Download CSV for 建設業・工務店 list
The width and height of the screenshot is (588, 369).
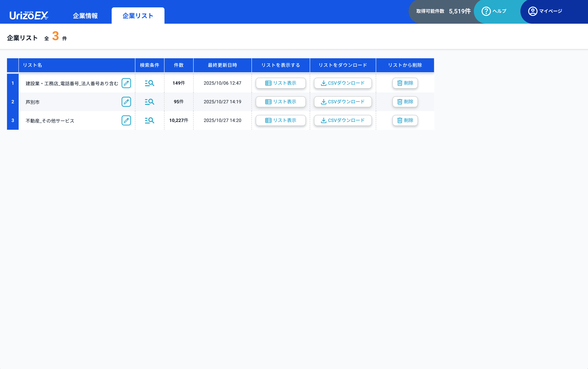click(x=343, y=83)
